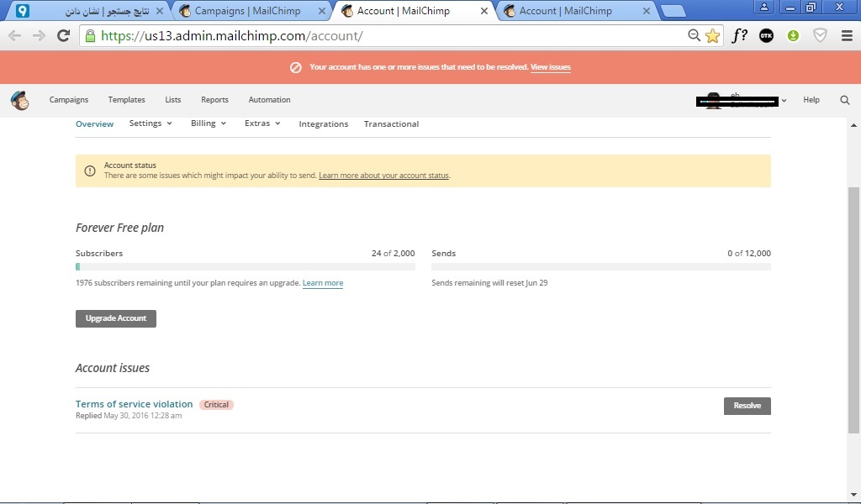This screenshot has height=504, width=861.
Task: Open the account profile dropdown
Action: (744, 101)
